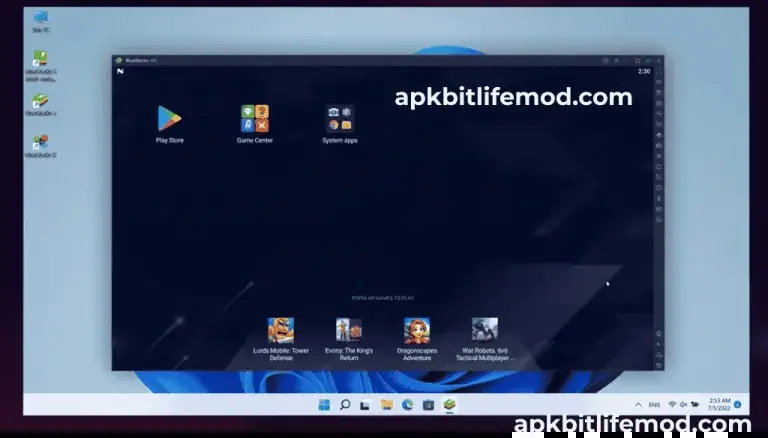The image size is (768, 438).
Task: Click the ENG language indicator
Action: (654, 405)
